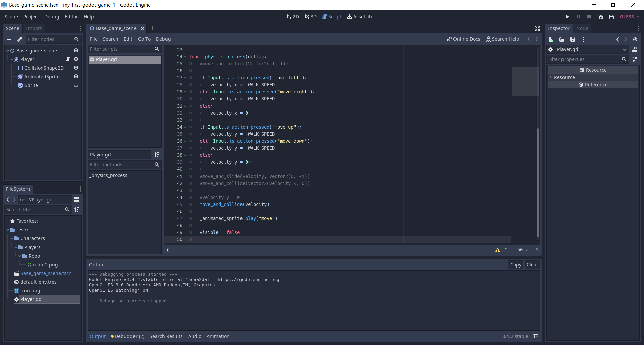Screen dimensions: 644x345
Task: Open the Player.gd object dropdown in Inspector
Action: [588, 49]
